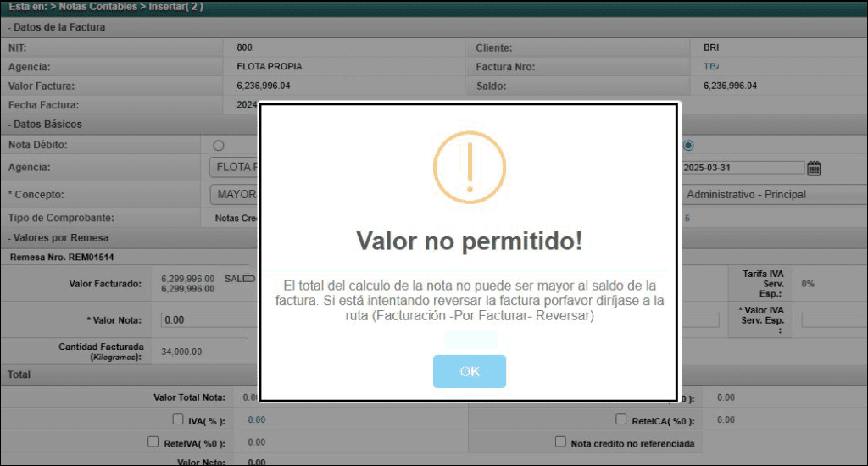Open the Factura Nro TB link
Image resolution: width=868 pixels, height=466 pixels.
tap(710, 66)
